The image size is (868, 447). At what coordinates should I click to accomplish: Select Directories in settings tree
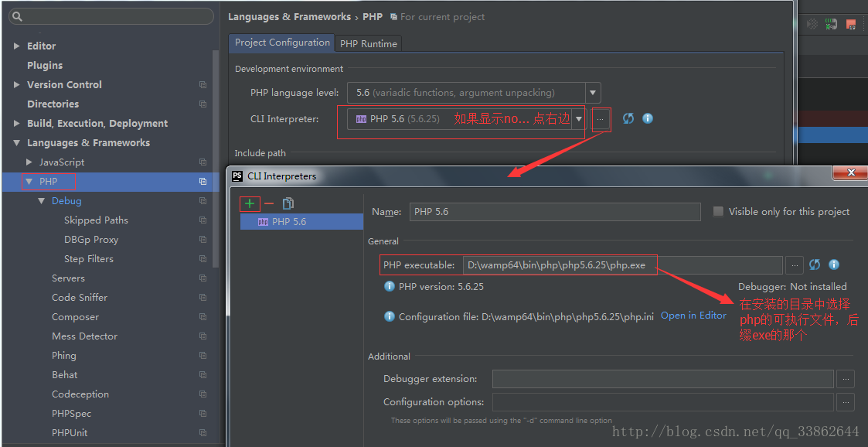(53, 104)
